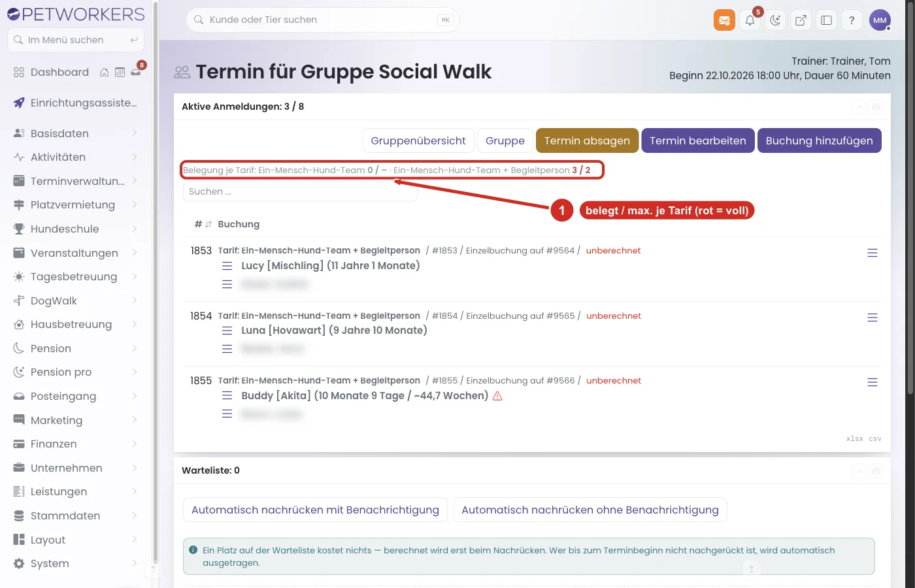
Task: Click the Gruppe button
Action: pyautogui.click(x=505, y=140)
